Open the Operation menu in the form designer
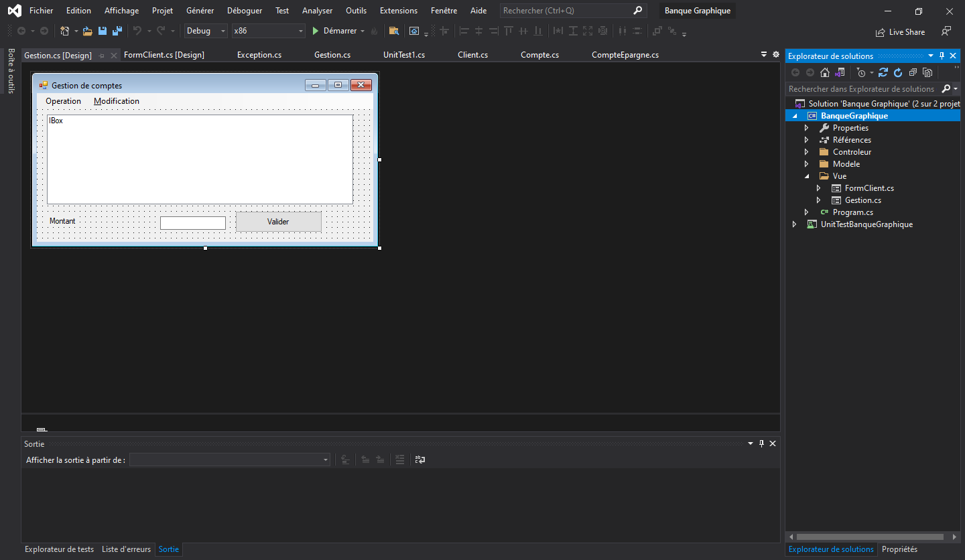The width and height of the screenshot is (965, 560). coord(63,101)
